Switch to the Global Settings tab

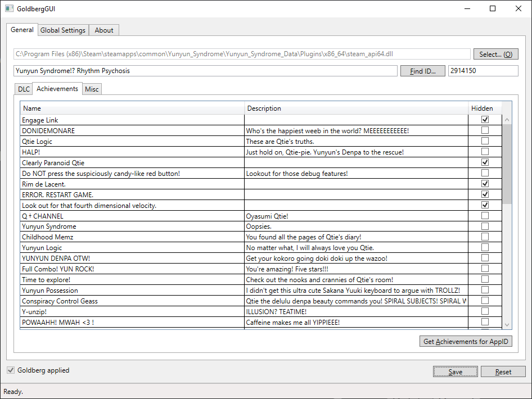click(63, 30)
